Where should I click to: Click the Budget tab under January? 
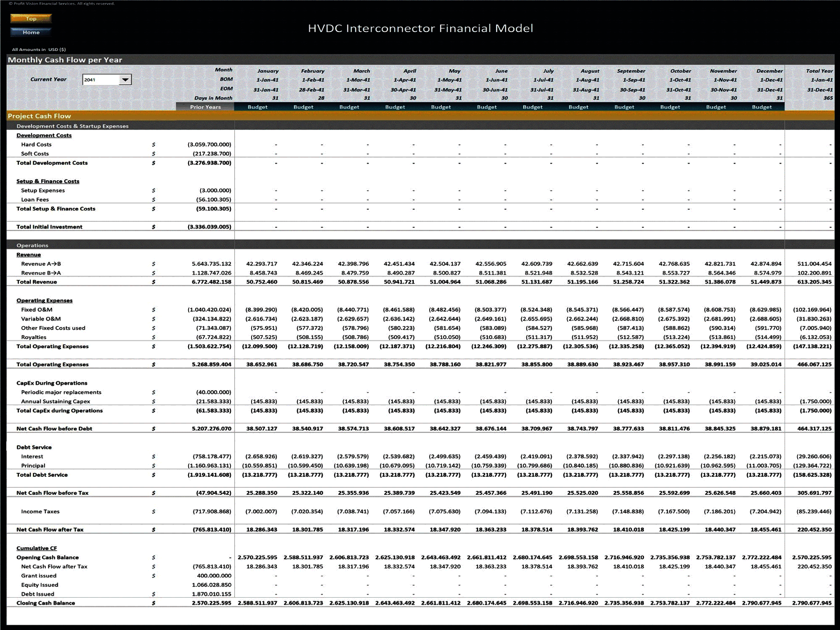click(x=258, y=107)
